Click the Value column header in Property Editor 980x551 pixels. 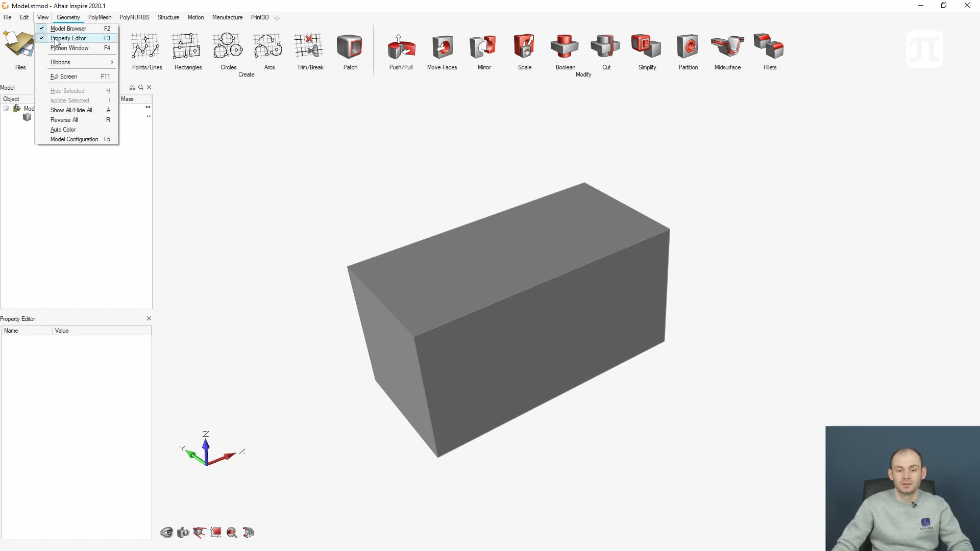point(102,331)
